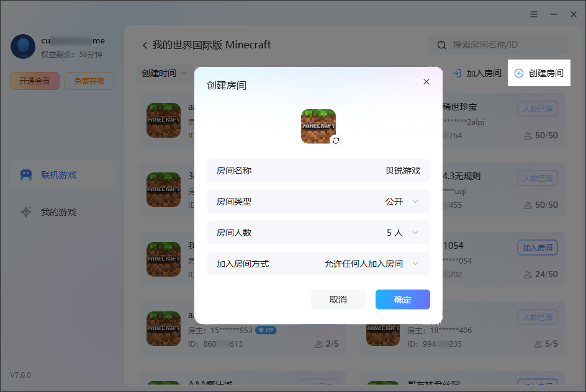Click the top-bar 加入房间 button

[x=477, y=73]
